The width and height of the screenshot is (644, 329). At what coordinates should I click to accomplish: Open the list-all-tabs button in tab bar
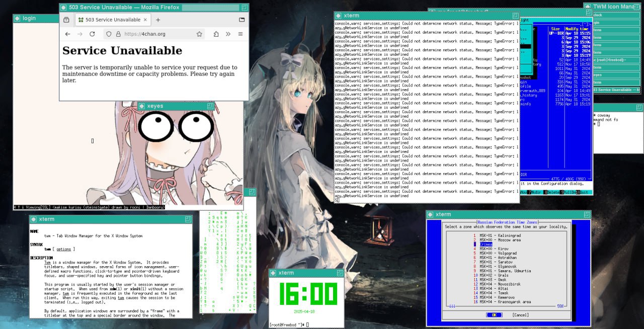click(x=242, y=20)
